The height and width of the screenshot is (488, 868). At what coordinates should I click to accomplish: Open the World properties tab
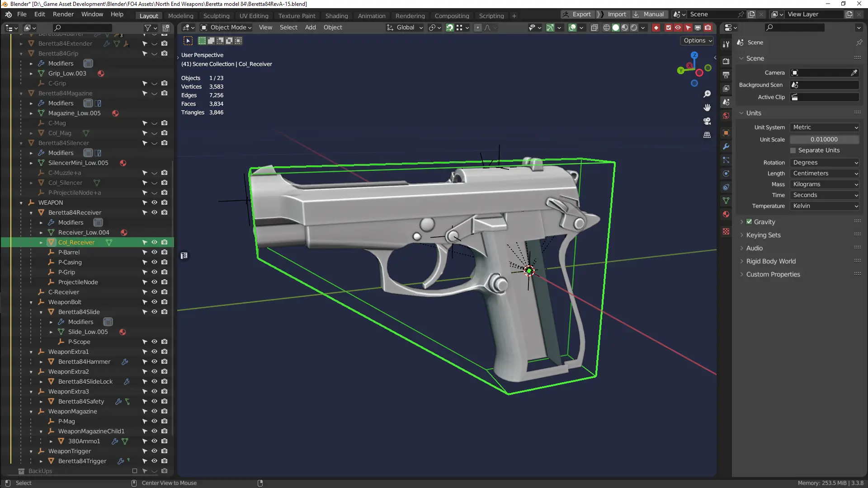coord(726,116)
